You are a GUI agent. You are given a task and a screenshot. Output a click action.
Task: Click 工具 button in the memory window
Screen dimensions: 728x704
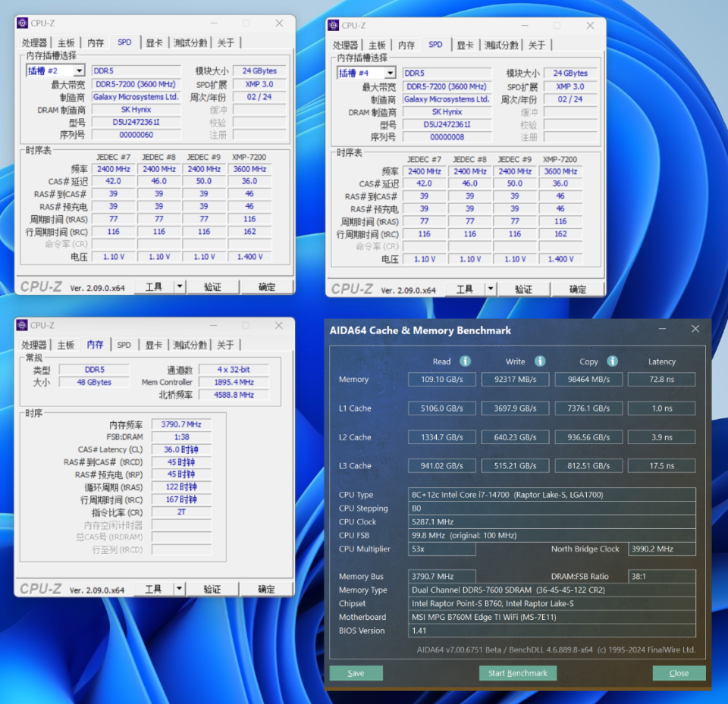click(x=154, y=589)
